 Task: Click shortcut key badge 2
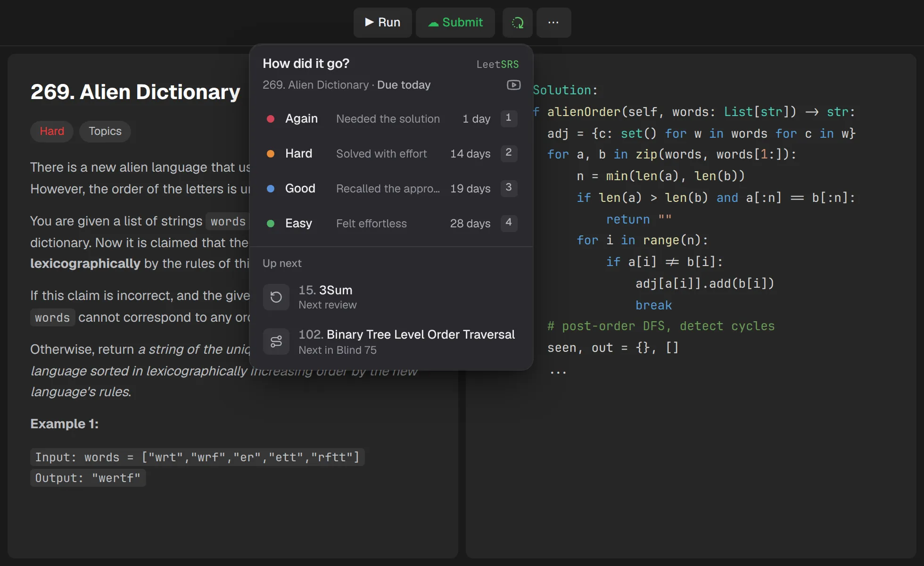point(509,153)
